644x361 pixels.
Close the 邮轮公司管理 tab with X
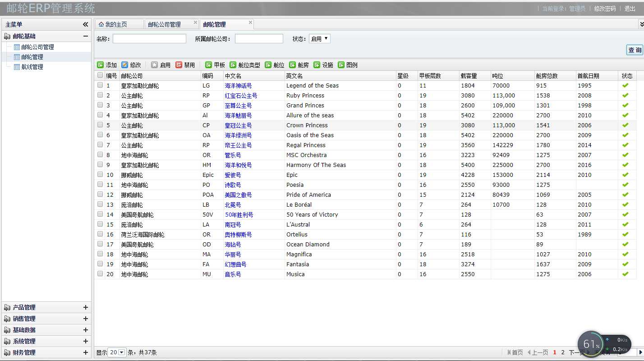[x=195, y=22]
